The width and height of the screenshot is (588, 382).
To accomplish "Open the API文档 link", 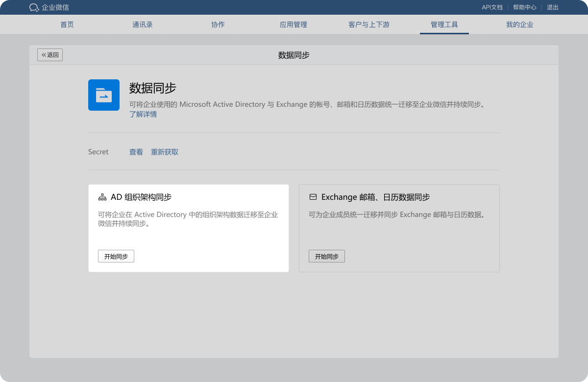I will [492, 7].
